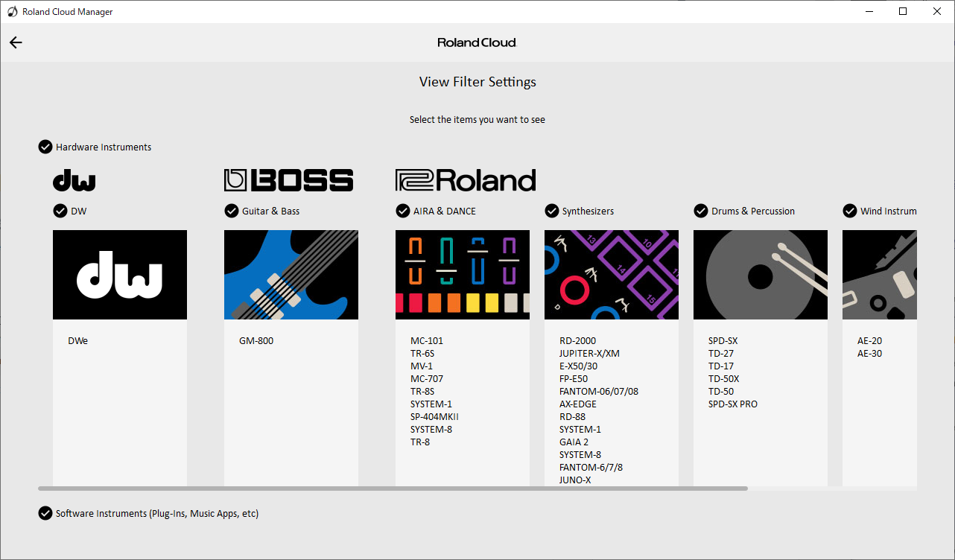Click the Roland Cloud Manager app icon in title bar
The height and width of the screenshot is (560, 955).
point(12,11)
